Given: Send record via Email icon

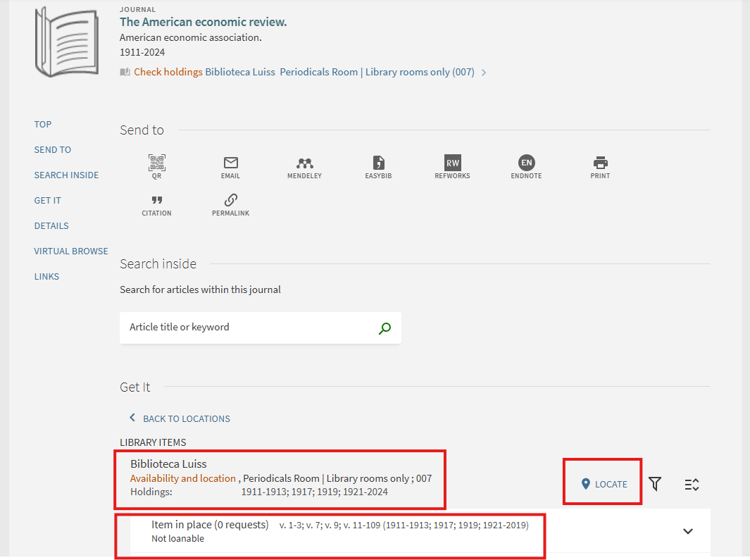Looking at the screenshot, I should coord(230,163).
